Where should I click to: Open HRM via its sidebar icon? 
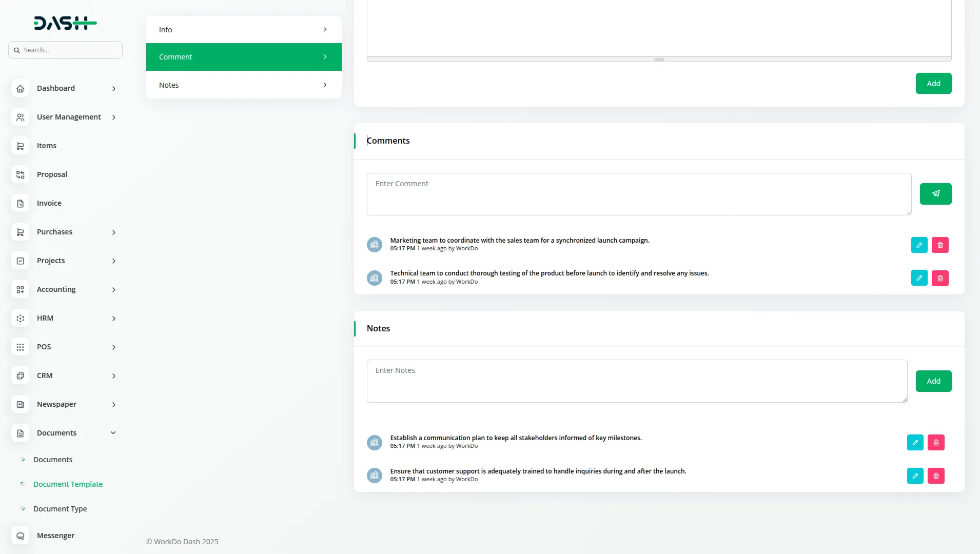point(20,318)
